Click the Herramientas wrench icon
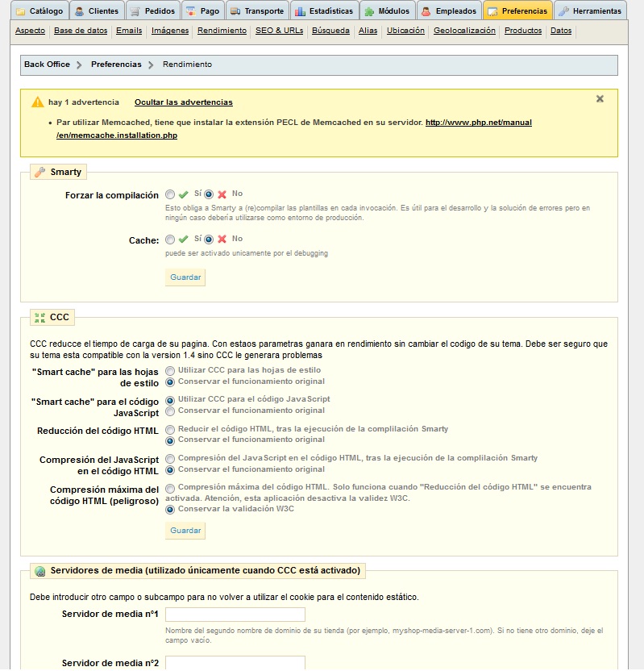 563,11
